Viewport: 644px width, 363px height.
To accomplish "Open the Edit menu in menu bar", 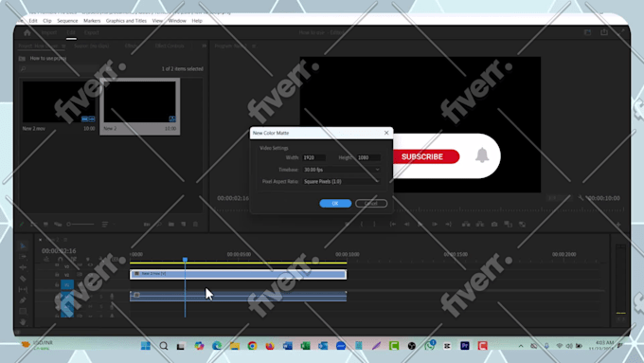I will 33,21.
